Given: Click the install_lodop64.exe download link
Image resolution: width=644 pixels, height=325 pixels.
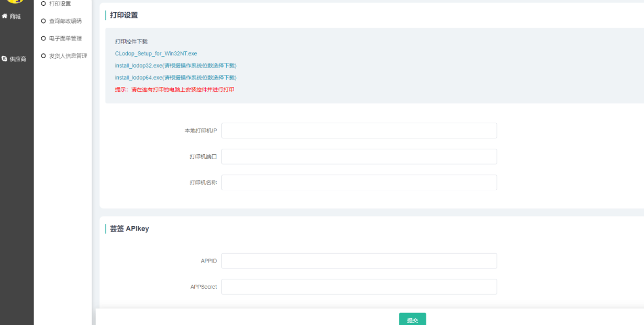Looking at the screenshot, I should pyautogui.click(x=175, y=78).
